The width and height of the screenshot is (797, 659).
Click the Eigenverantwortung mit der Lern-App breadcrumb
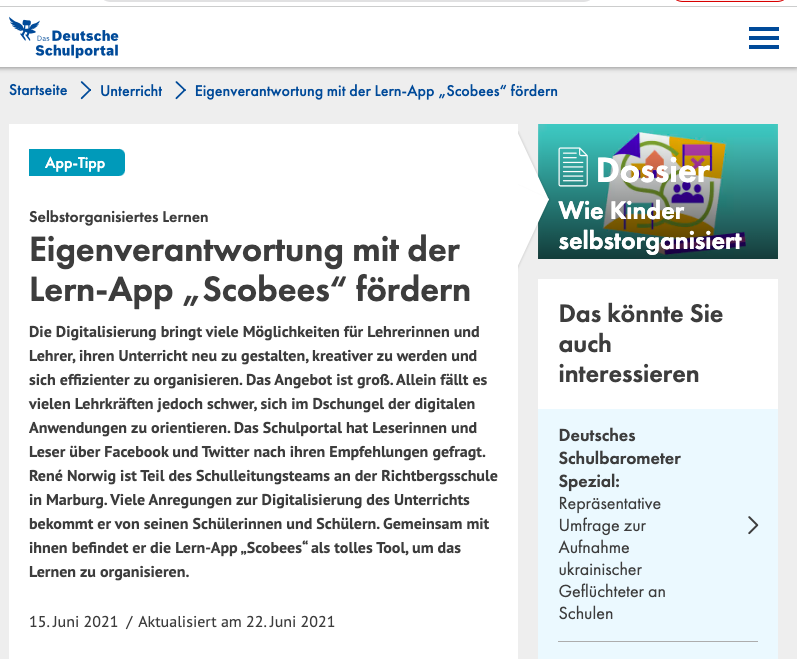pyautogui.click(x=376, y=91)
